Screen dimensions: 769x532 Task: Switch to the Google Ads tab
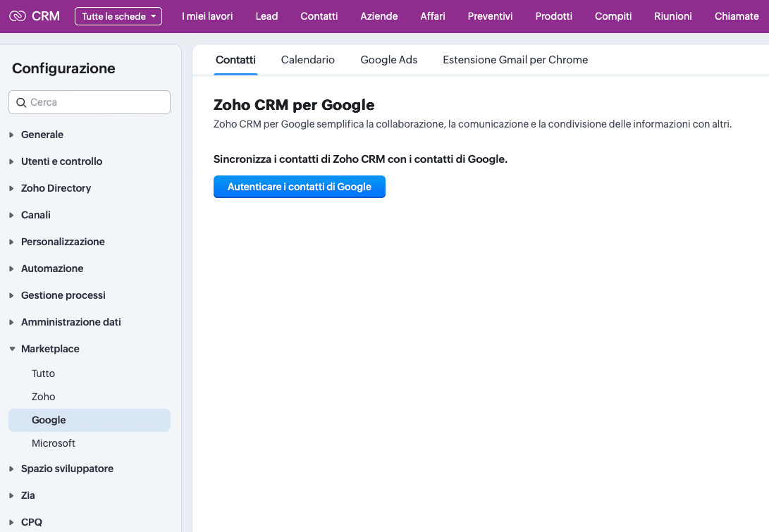click(x=389, y=60)
